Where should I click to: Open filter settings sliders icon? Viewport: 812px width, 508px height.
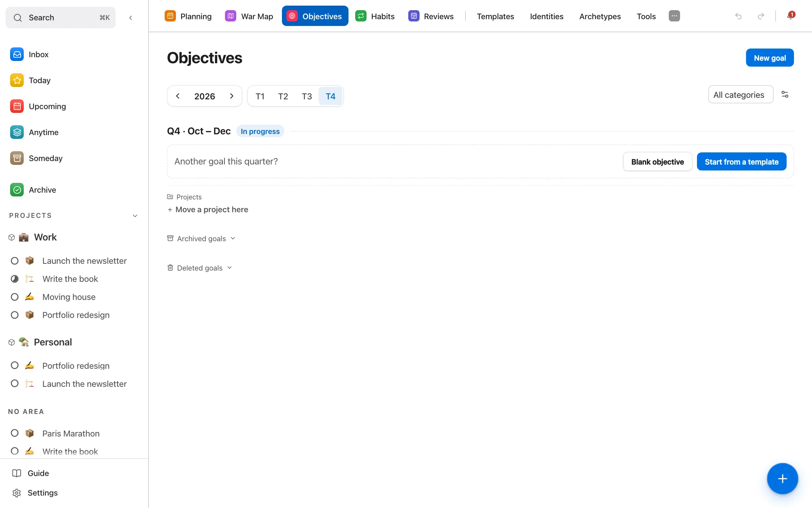click(785, 94)
